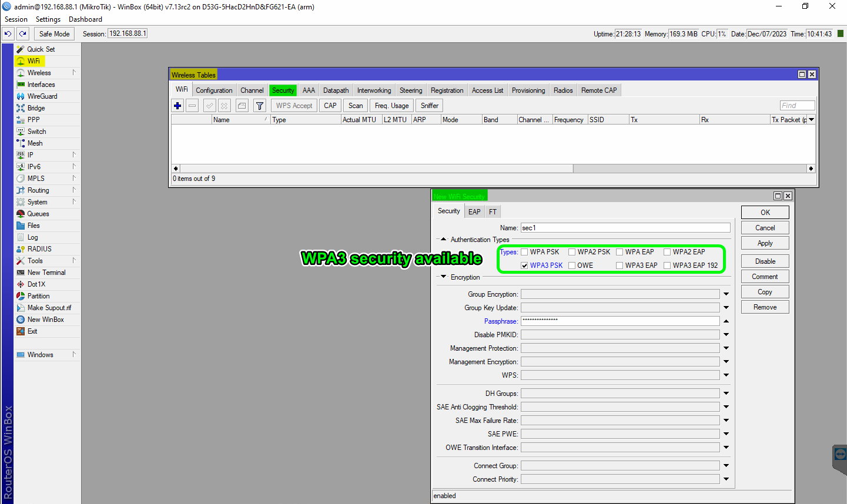Click the redo arrow icon in toolbar
Screen dimensions: 847x504
22,34
